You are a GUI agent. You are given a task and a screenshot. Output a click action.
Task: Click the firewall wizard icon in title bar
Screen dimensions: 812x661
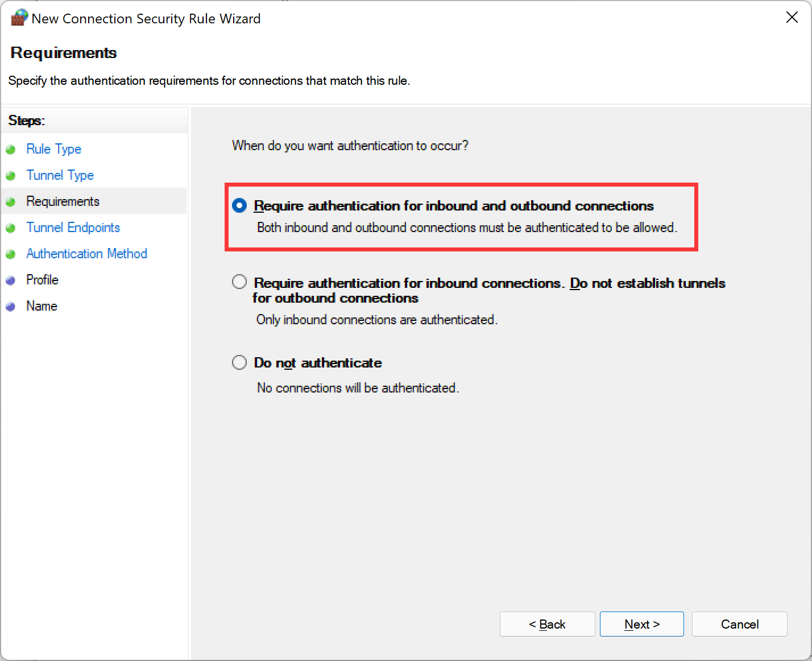[x=19, y=18]
